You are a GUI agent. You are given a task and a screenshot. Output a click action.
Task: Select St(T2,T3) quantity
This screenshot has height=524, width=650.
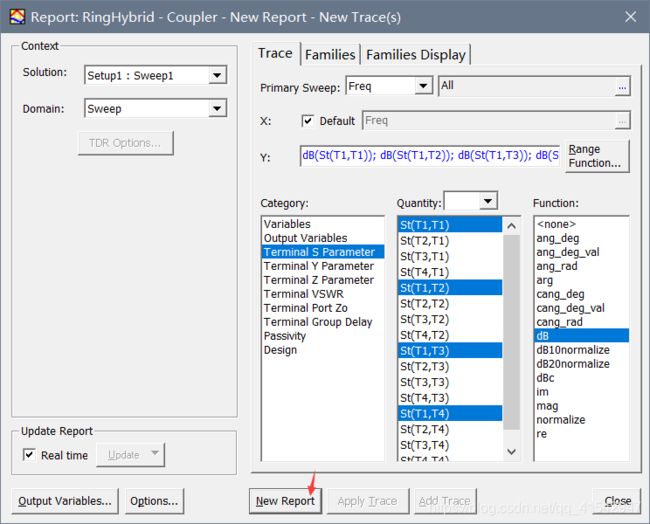coord(450,366)
